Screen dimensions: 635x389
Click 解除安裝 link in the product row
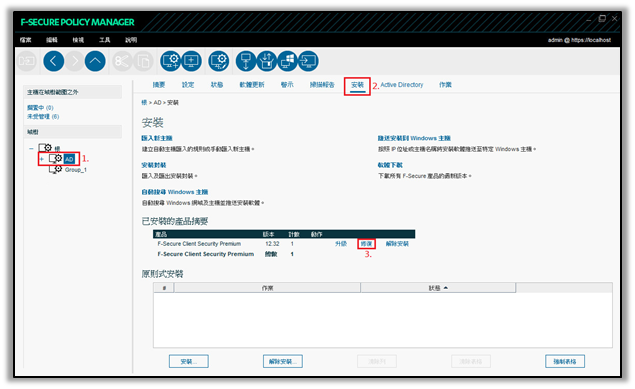[x=397, y=244]
